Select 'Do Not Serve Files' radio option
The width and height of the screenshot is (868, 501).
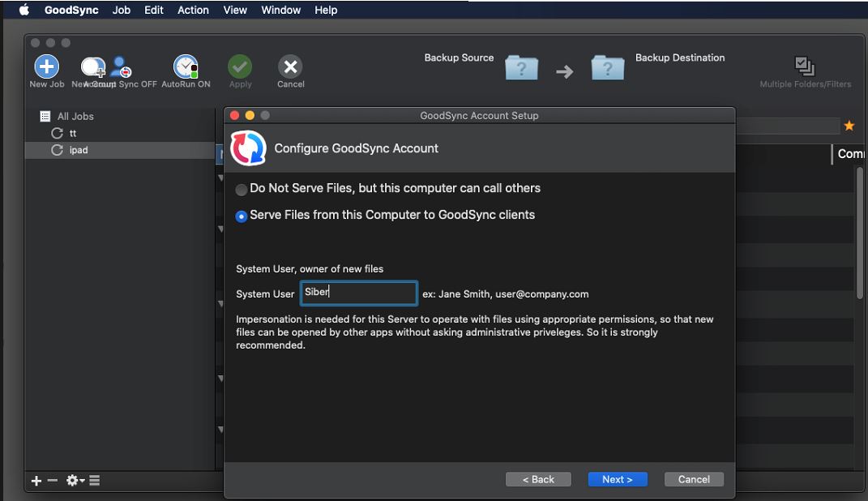[242, 189]
